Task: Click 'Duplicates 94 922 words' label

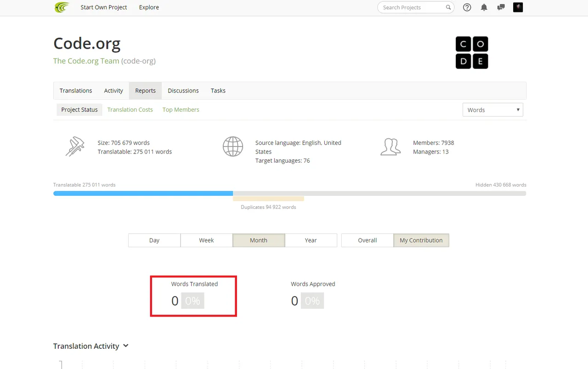Action: pos(268,207)
